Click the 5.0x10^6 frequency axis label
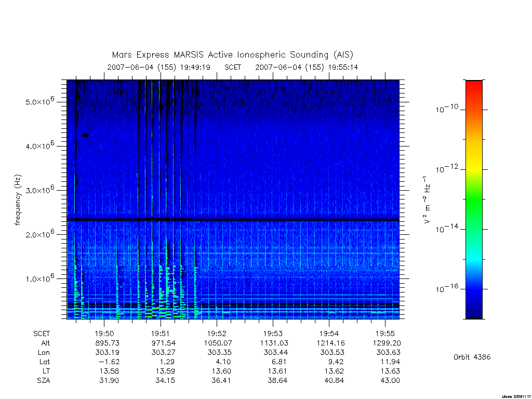This screenshot has height=399, width=532. tap(39, 101)
